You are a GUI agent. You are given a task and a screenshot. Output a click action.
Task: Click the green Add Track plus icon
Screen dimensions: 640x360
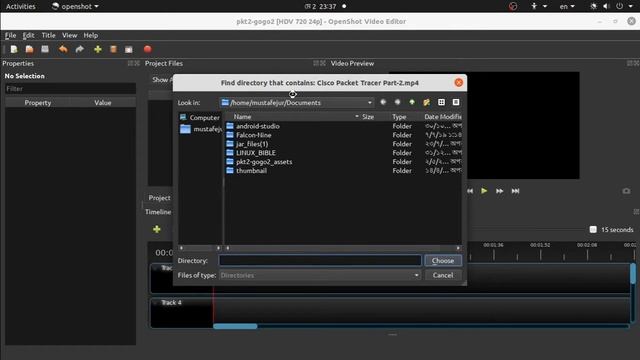157,229
